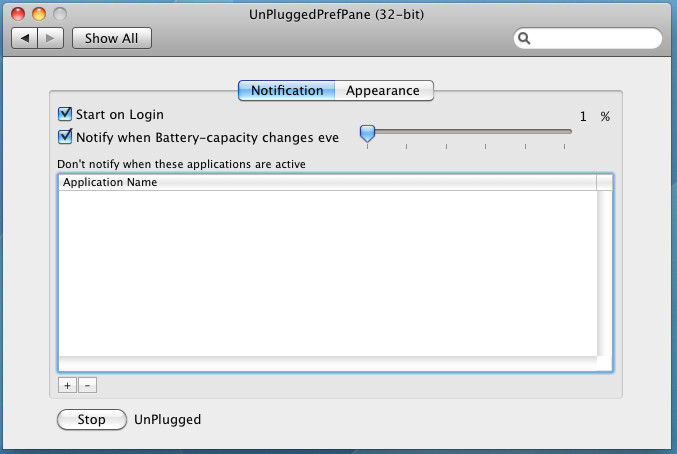The image size is (677, 454).
Task: Click the empty application list area
Action: [327, 273]
